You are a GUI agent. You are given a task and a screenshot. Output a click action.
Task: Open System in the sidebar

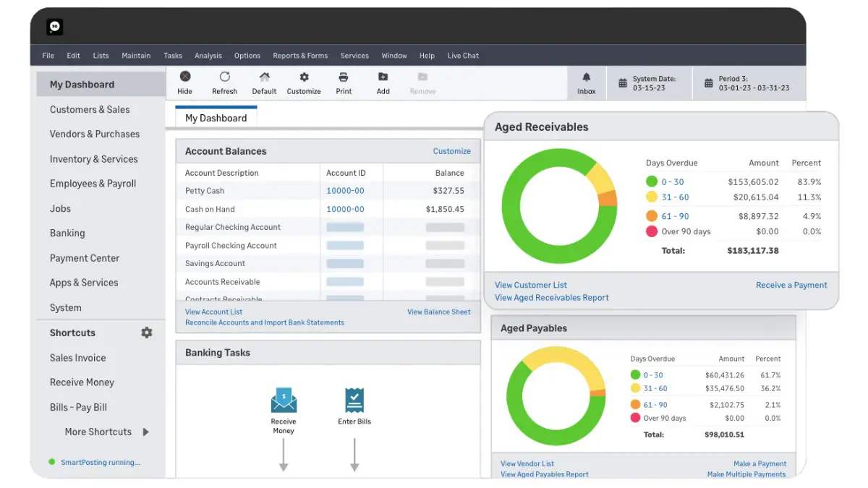(x=65, y=307)
